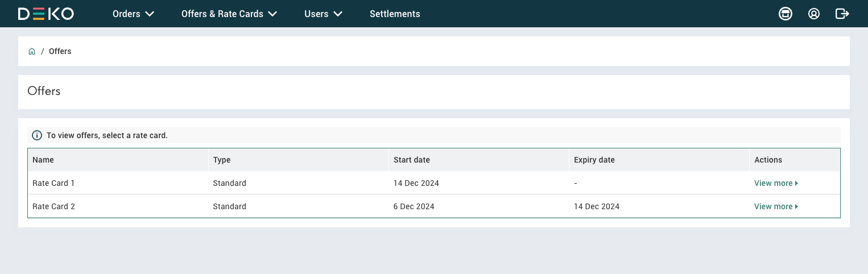Expand the Users dropdown menu
This screenshot has width=868, height=274.
(x=323, y=14)
